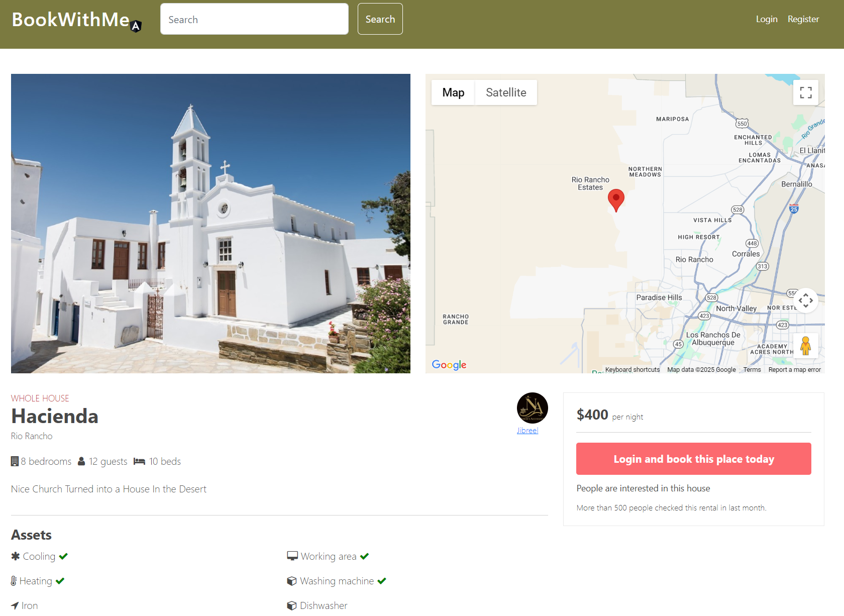Click the Register link
Screen dimensions: 844x616
tap(803, 19)
